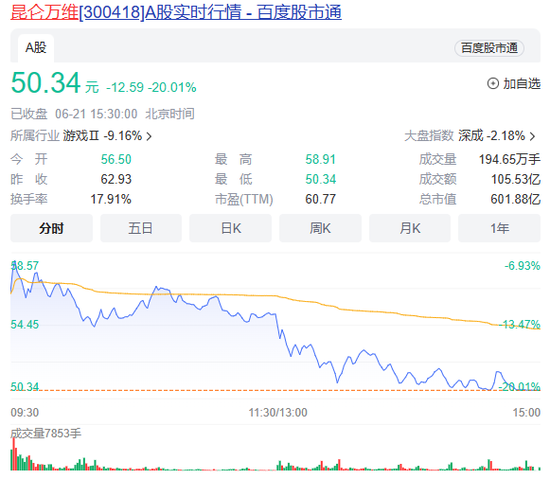Click the 成交额 value 105.53亿
The image size is (550, 479).
pos(516,179)
